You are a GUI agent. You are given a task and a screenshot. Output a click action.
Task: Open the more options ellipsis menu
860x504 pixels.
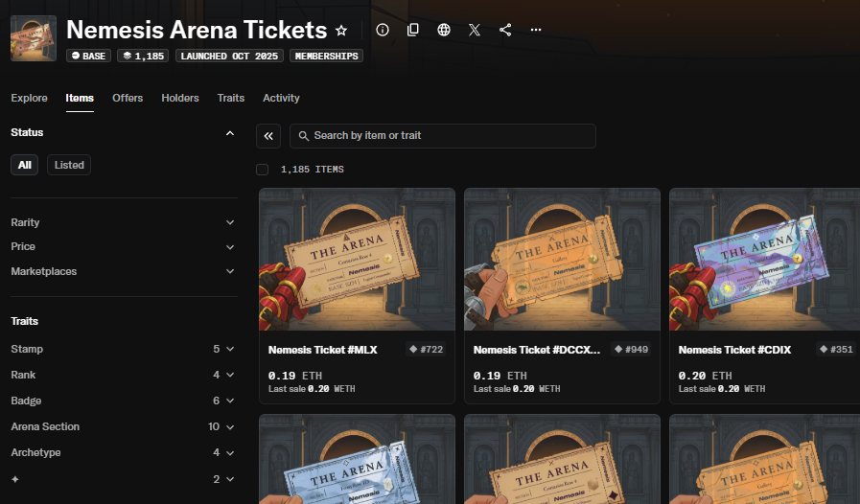point(536,30)
